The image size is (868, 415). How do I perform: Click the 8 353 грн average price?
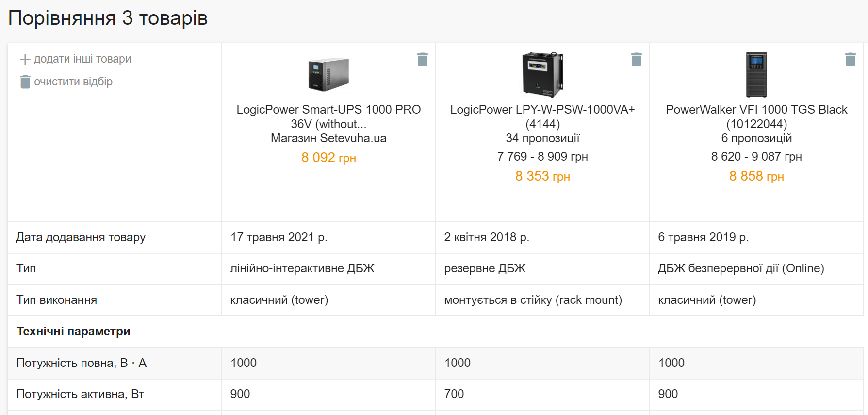(542, 176)
